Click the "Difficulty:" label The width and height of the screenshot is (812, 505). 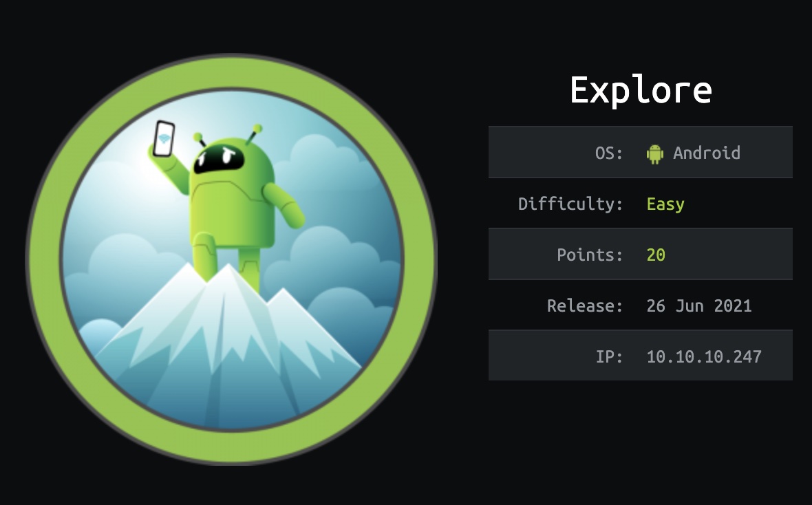pyautogui.click(x=570, y=204)
